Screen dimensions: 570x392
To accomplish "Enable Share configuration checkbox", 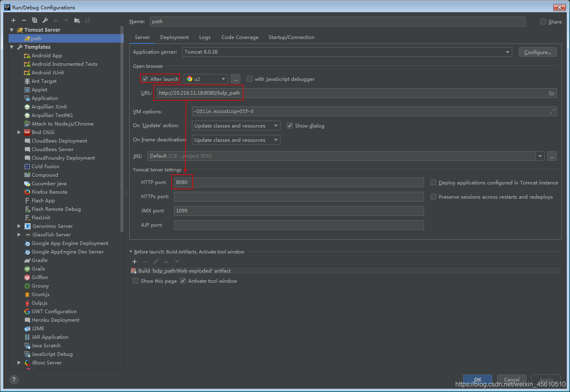I will pos(543,22).
